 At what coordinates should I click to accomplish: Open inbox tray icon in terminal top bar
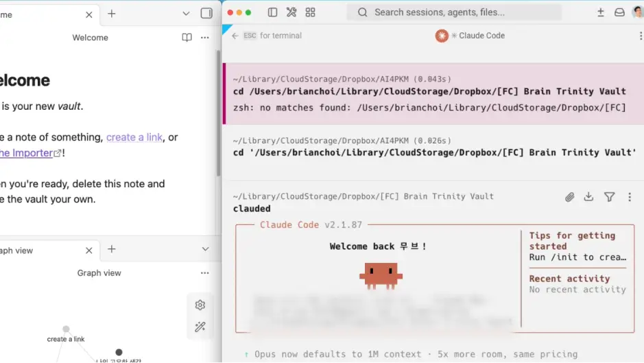619,12
